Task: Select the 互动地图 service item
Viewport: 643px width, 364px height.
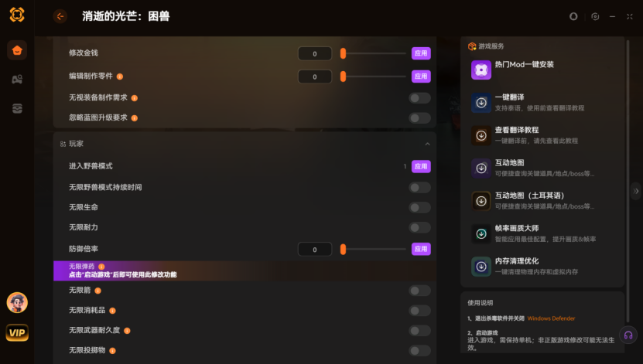Action: pos(541,168)
